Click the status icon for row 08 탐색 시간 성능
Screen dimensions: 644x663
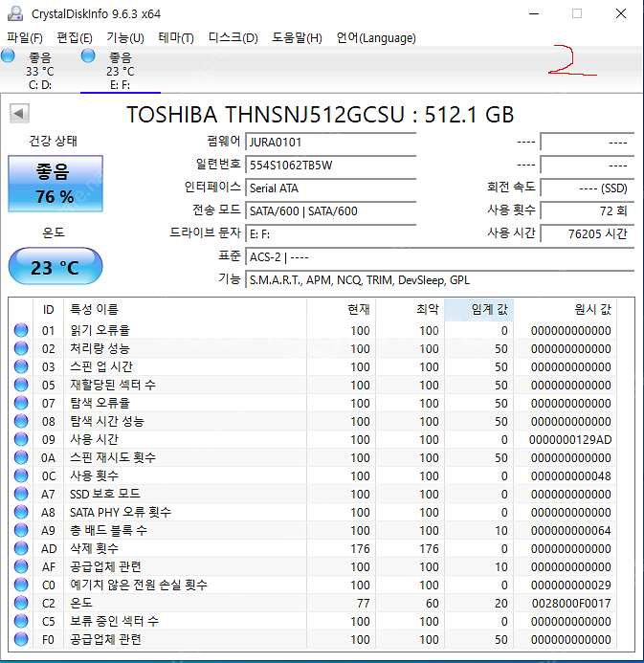click(21, 421)
